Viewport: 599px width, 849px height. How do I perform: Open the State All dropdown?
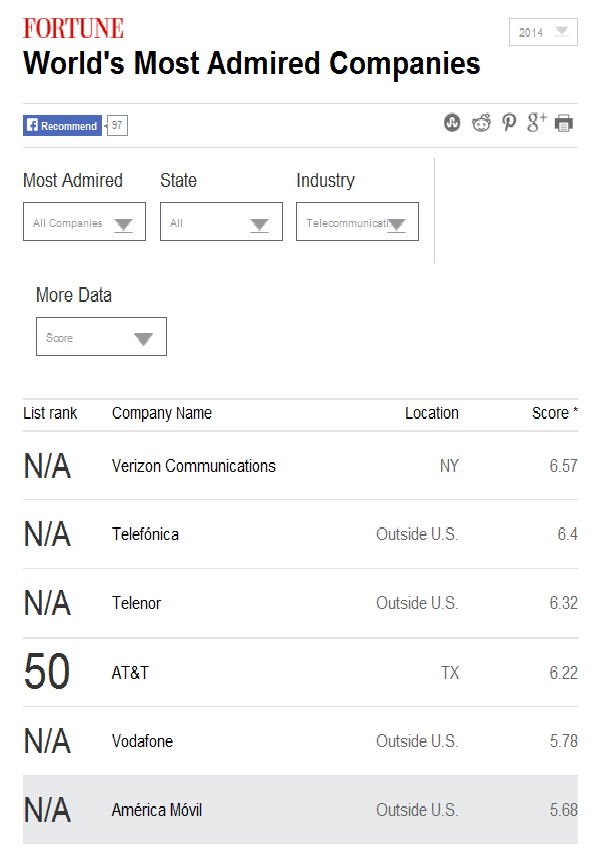[x=222, y=221]
